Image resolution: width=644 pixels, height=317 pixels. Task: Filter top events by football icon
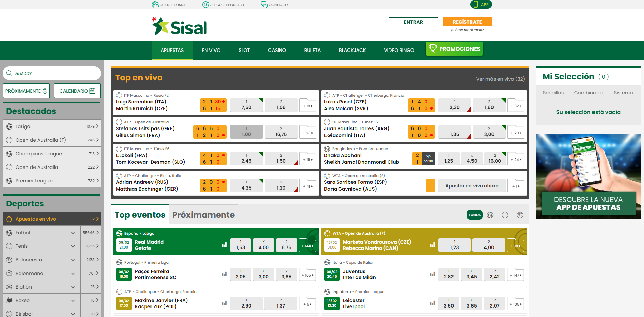[490, 215]
